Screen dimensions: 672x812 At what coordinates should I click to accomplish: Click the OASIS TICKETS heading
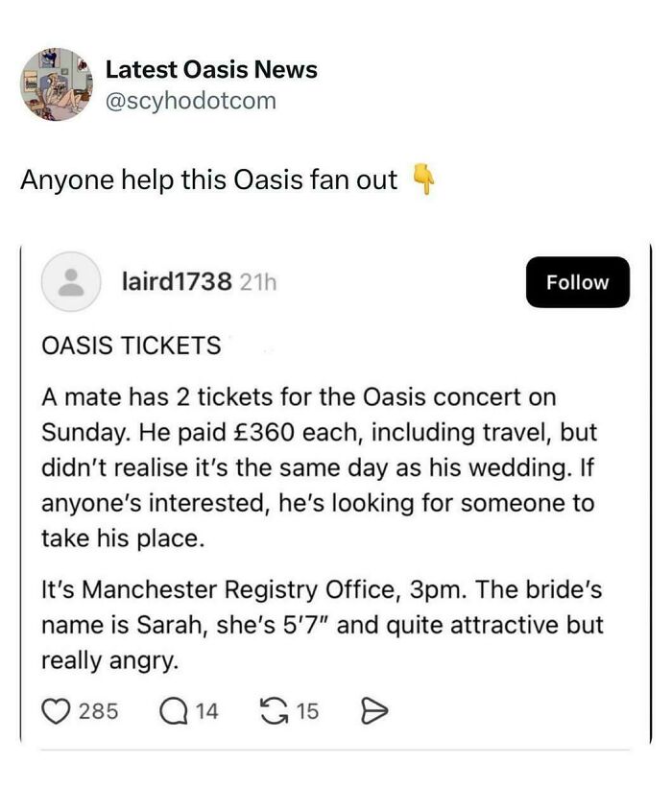coord(132,346)
